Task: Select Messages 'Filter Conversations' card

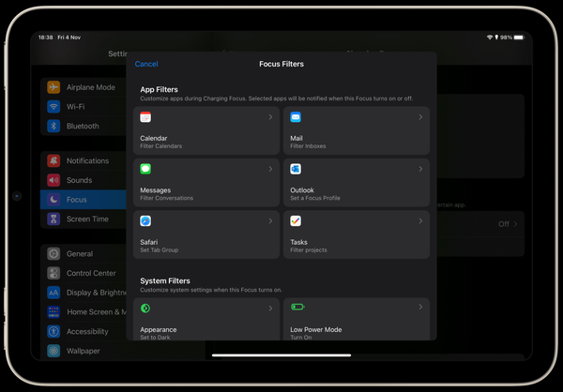Action: pyautogui.click(x=206, y=182)
